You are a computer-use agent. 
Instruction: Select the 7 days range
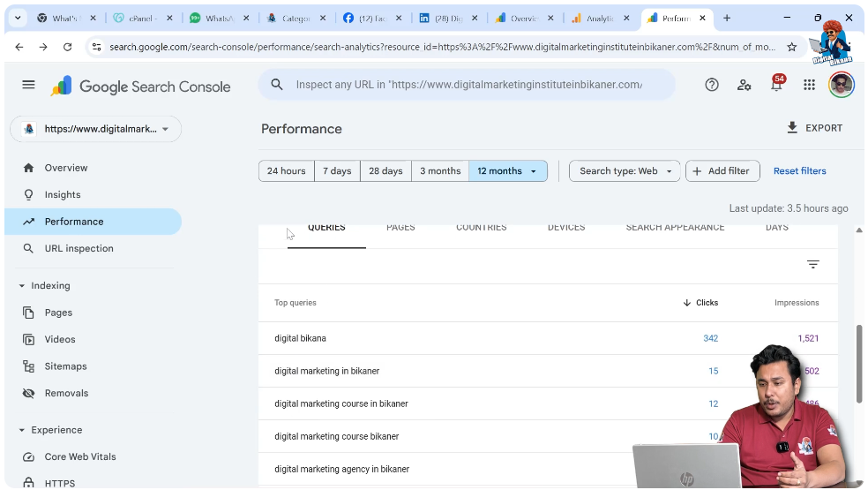tap(337, 170)
